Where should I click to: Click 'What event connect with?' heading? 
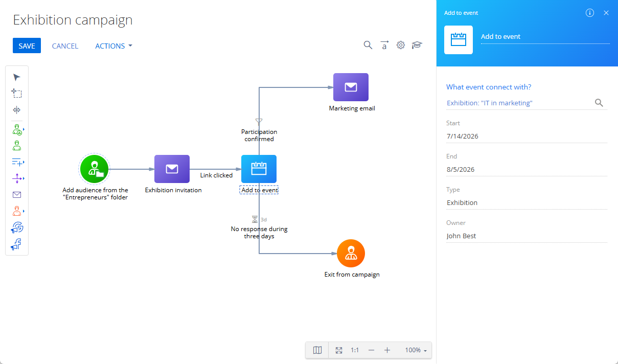pos(489,87)
